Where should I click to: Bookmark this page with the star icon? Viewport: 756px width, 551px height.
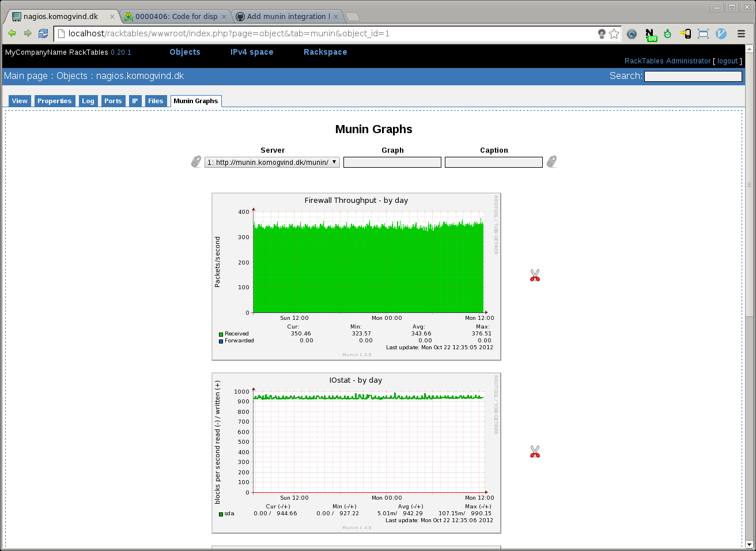tap(614, 34)
